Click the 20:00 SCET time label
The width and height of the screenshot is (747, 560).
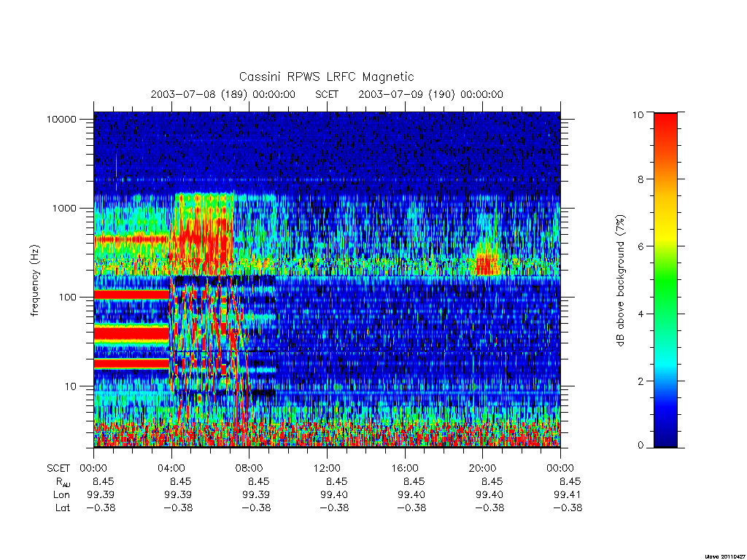coord(483,468)
